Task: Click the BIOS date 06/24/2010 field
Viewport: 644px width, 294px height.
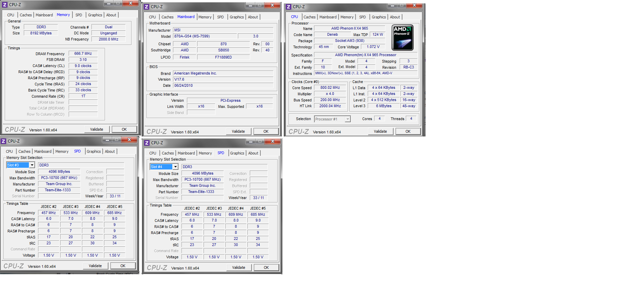Action: click(x=223, y=85)
